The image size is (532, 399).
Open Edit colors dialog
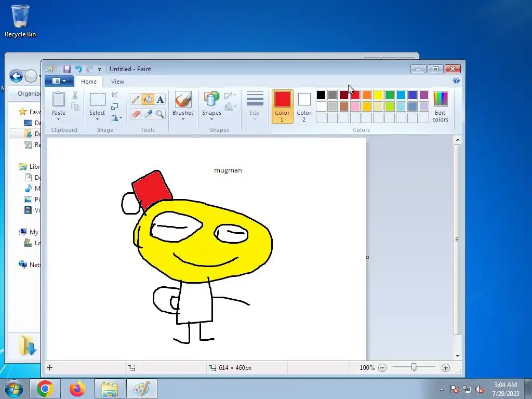coord(440,106)
